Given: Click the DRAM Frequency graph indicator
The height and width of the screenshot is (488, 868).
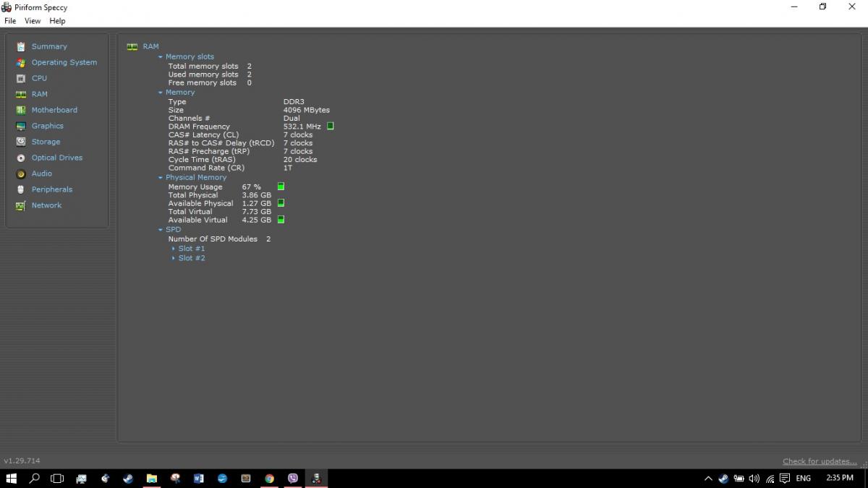Looking at the screenshot, I should coord(330,126).
